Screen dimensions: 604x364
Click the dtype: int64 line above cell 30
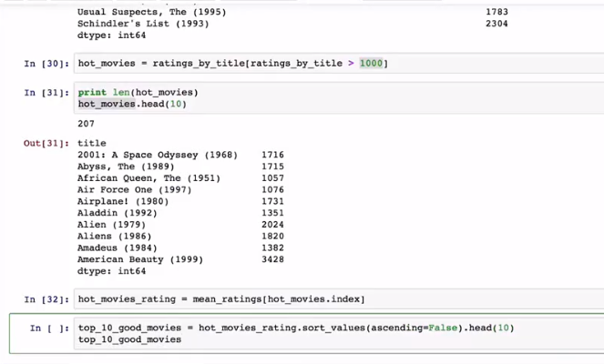(112, 35)
